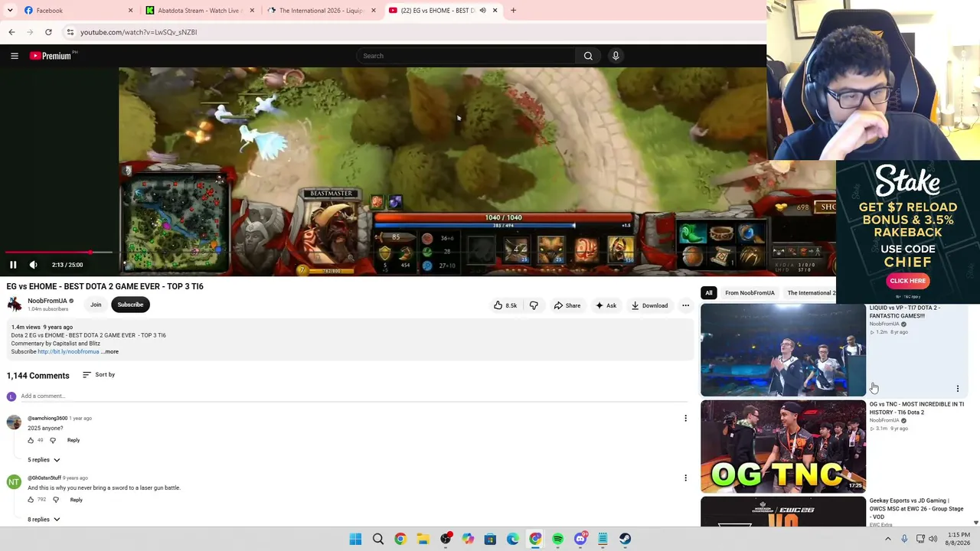
Task: Open the OG vs TNC video thumbnail
Action: pyautogui.click(x=783, y=447)
